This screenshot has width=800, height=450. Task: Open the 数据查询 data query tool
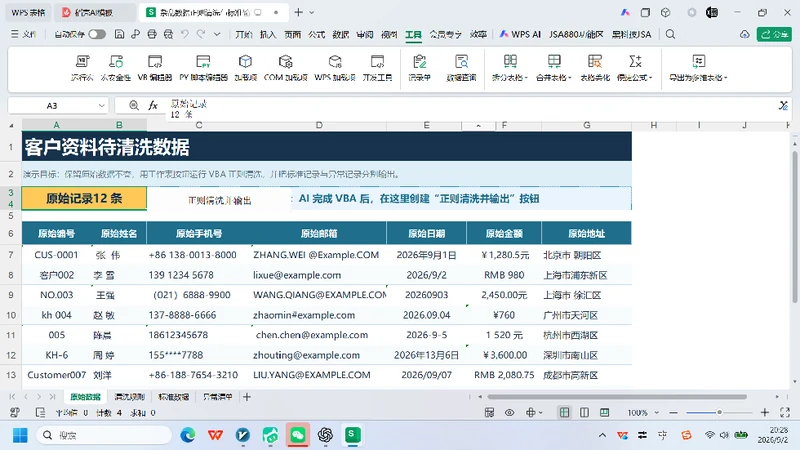coord(461,68)
